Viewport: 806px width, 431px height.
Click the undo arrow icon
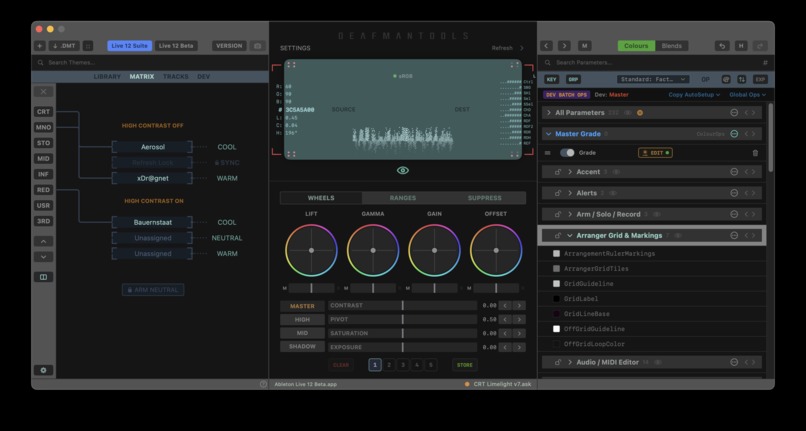click(722, 46)
